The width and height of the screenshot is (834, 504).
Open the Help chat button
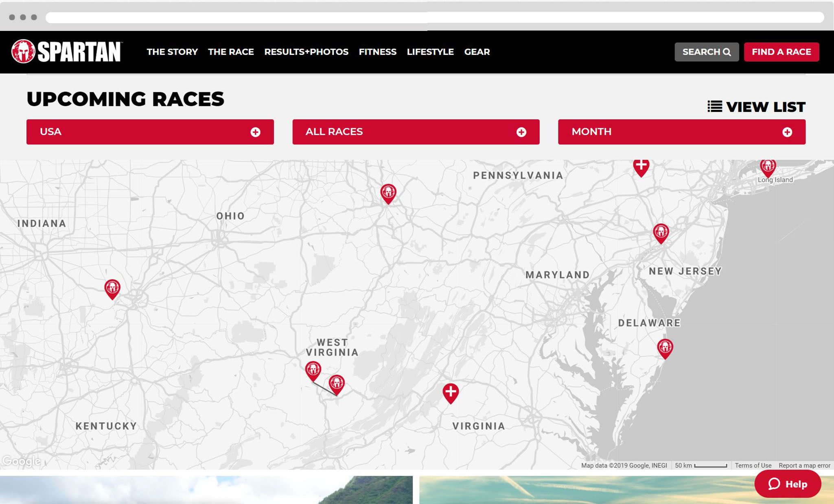tap(787, 484)
